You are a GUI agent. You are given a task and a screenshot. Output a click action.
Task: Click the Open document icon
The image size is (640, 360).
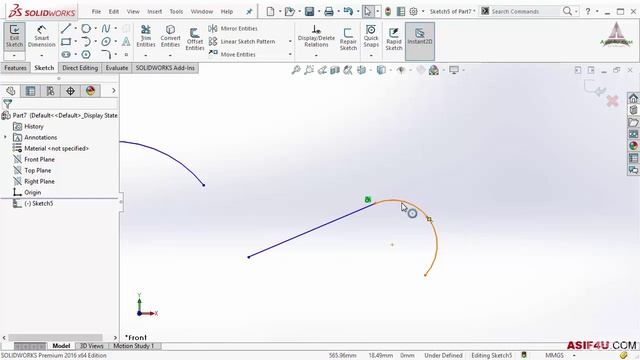click(x=289, y=11)
